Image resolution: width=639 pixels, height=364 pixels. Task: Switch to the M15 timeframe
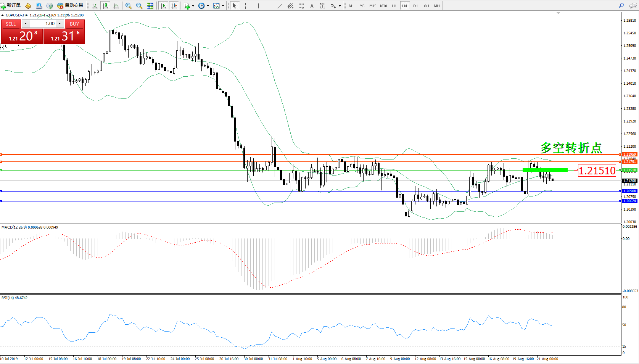coord(372,6)
